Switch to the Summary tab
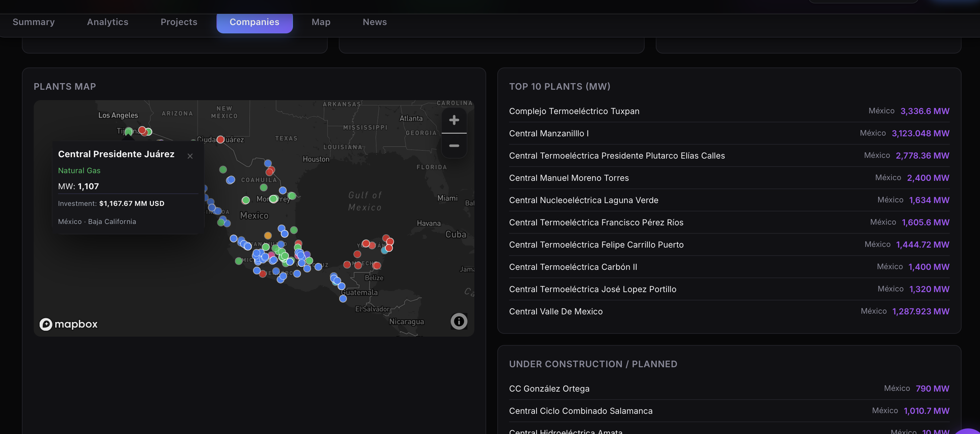The width and height of the screenshot is (980, 434). point(33,22)
